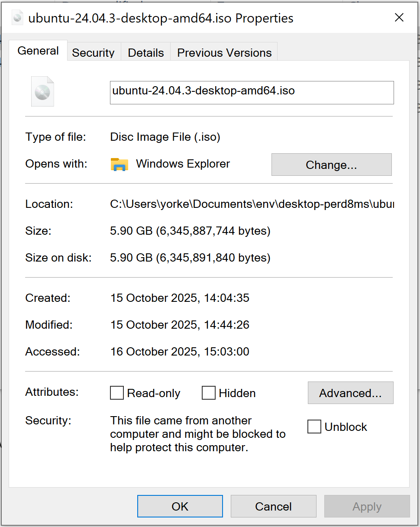Close the Properties dialog with the X
The width and height of the screenshot is (420, 527).
click(399, 18)
